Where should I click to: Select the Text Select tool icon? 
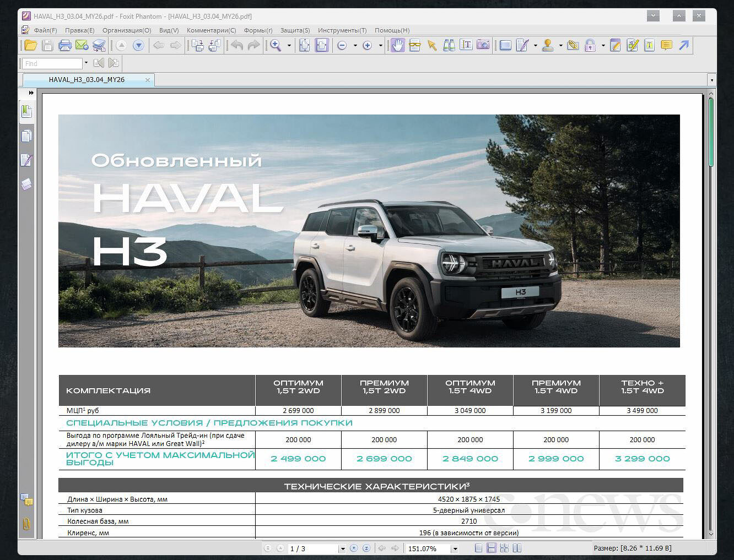point(466,46)
